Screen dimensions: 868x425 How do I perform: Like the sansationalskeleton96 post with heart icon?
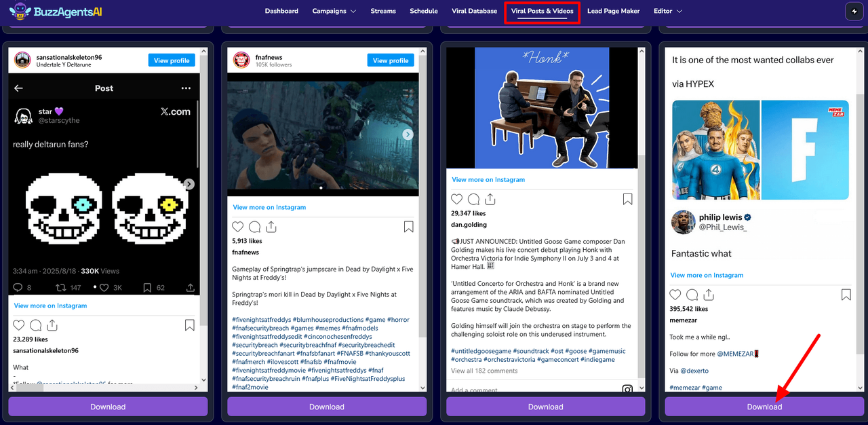[19, 326]
